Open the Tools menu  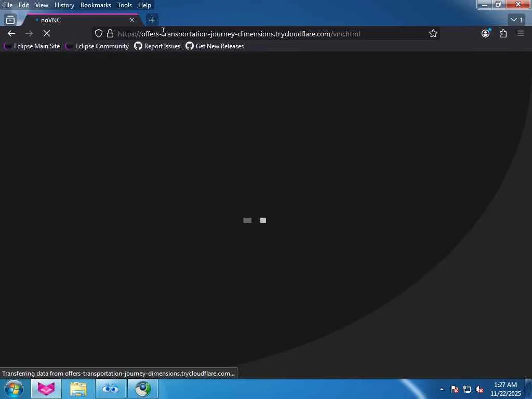coord(124,5)
